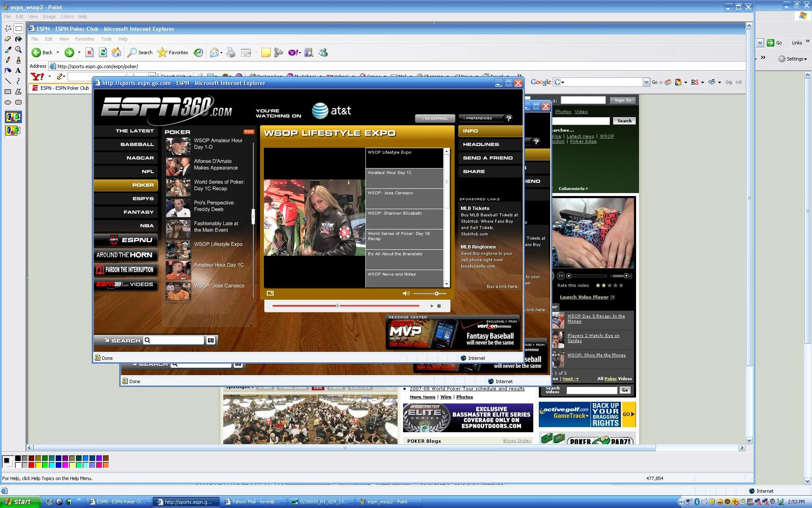Image resolution: width=812 pixels, height=508 pixels.
Task: Select the Text tool in Paint
Action: (x=18, y=70)
